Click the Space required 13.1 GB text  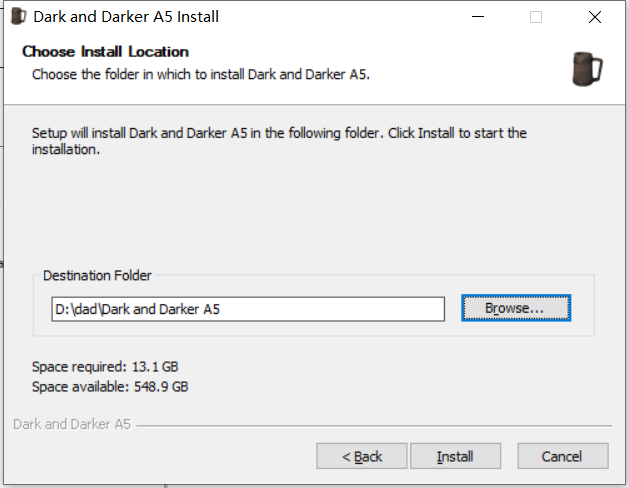(105, 367)
